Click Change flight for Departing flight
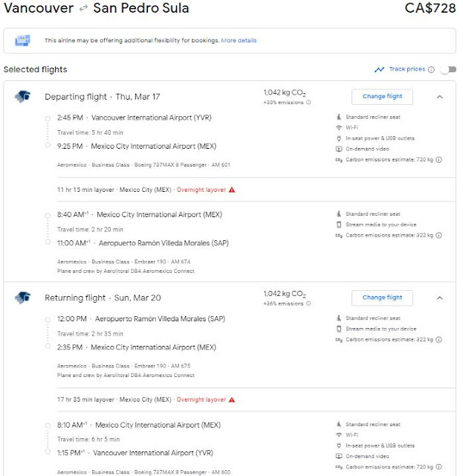Image resolution: width=463 pixels, height=476 pixels. pos(382,97)
